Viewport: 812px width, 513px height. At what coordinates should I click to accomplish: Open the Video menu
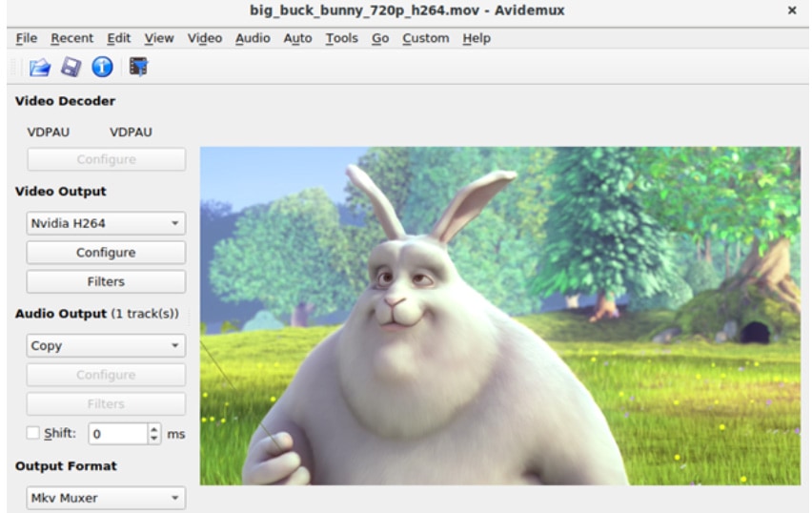tap(205, 38)
